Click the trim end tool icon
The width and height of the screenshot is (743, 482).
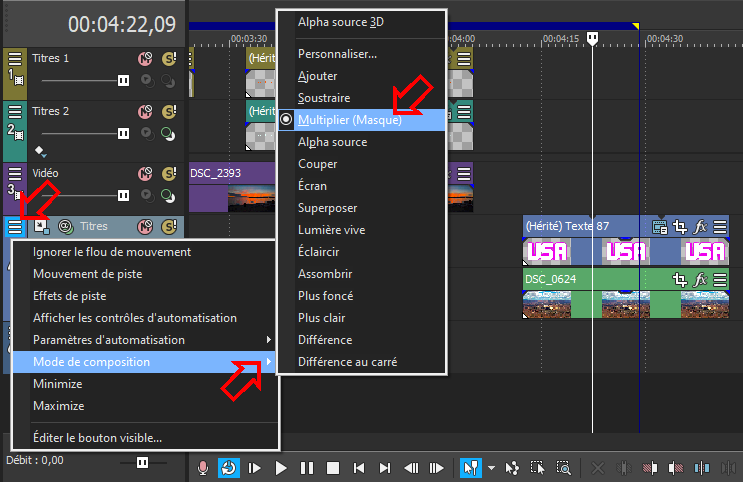tap(675, 468)
